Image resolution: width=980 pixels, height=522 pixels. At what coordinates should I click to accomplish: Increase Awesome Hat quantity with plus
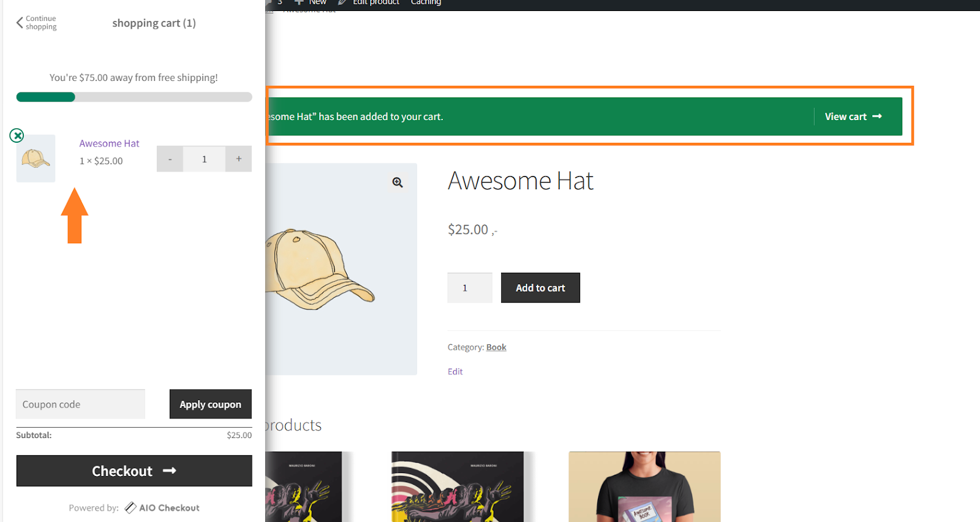coord(239,159)
